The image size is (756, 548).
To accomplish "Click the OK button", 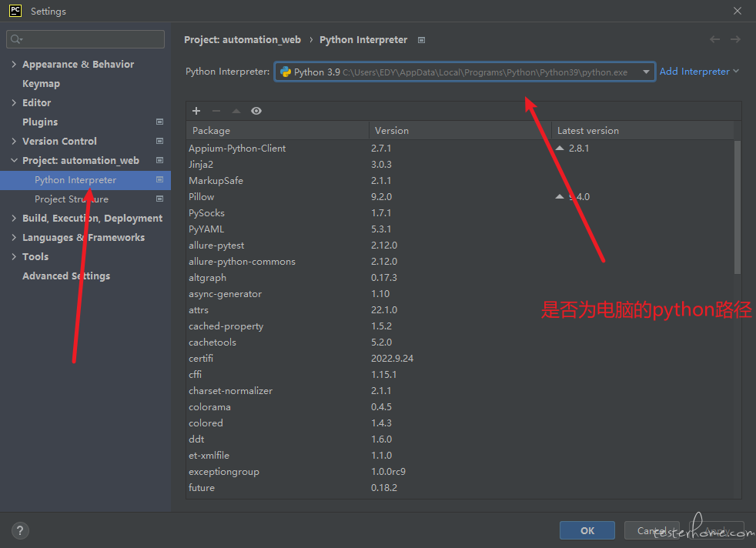I will click(587, 530).
